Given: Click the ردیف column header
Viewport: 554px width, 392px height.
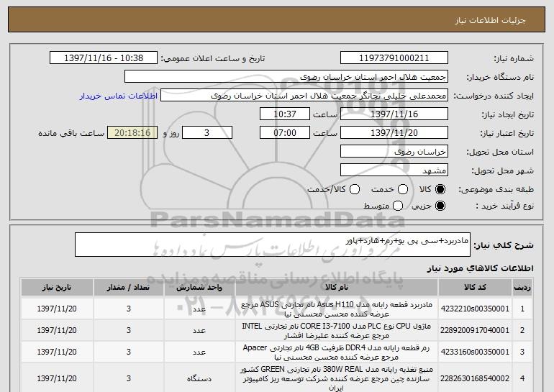Looking at the screenshot, I should [522, 288].
